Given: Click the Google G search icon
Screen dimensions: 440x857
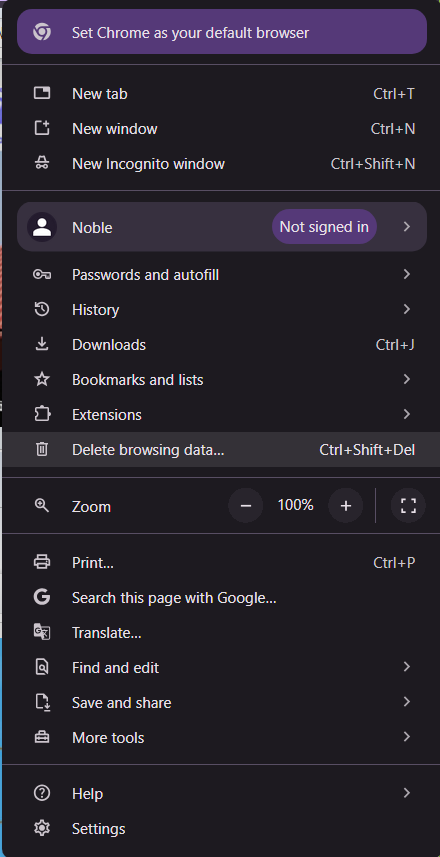Looking at the screenshot, I should pos(42,597).
